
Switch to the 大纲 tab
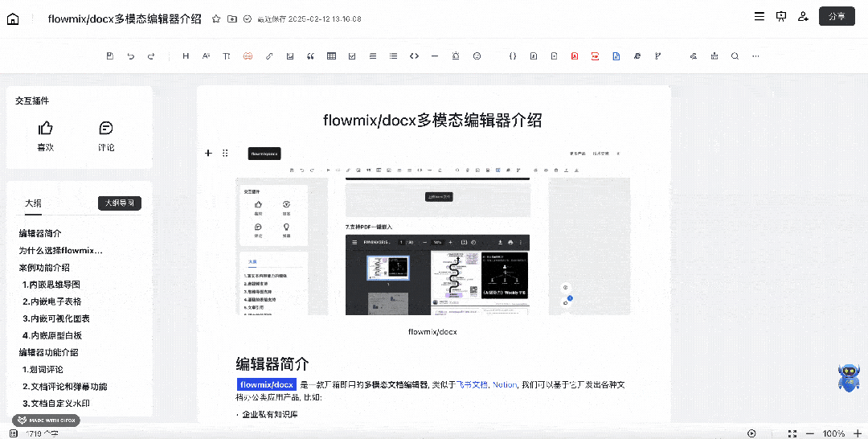tap(33, 203)
